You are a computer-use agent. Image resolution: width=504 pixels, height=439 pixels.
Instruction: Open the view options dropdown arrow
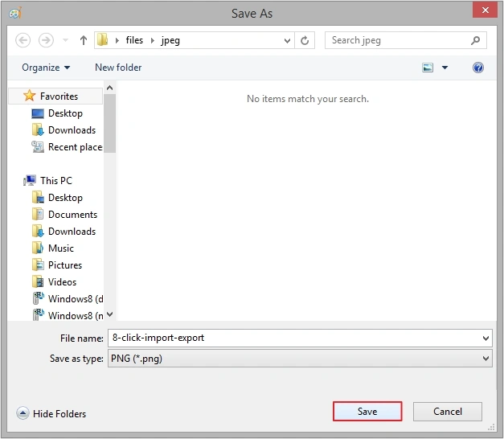445,68
